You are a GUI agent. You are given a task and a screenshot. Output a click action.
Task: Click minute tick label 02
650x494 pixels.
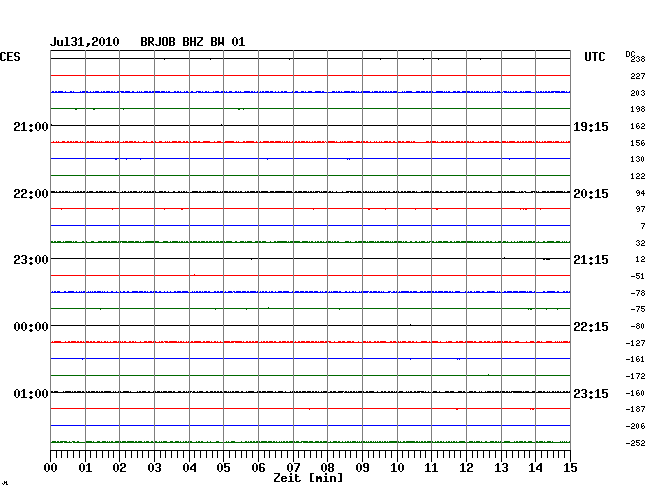pos(119,468)
